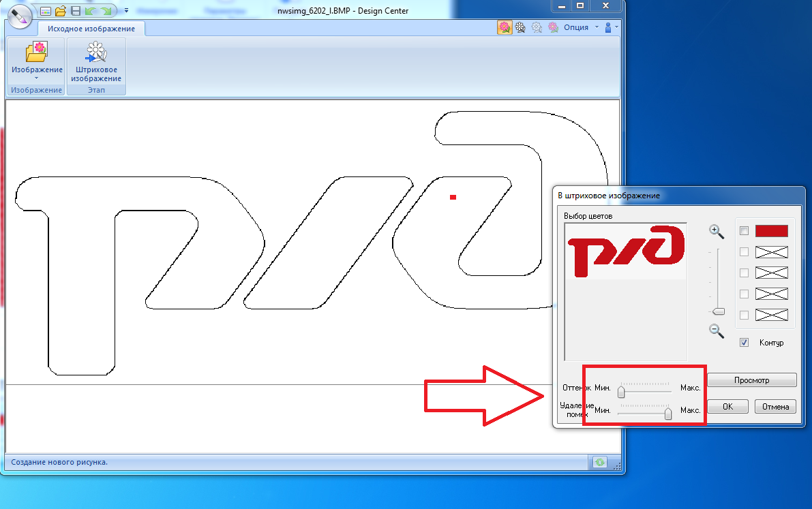Click the new document icon in quick access toolbar

[x=46, y=11]
